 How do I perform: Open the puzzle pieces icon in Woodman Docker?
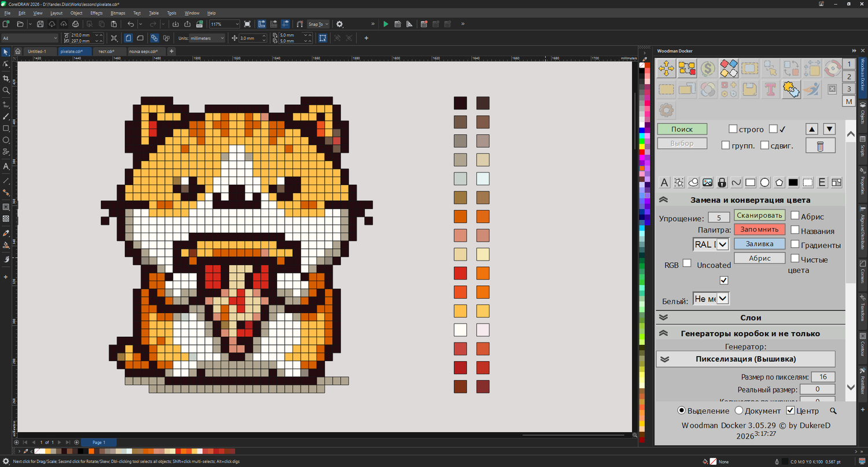(790, 89)
